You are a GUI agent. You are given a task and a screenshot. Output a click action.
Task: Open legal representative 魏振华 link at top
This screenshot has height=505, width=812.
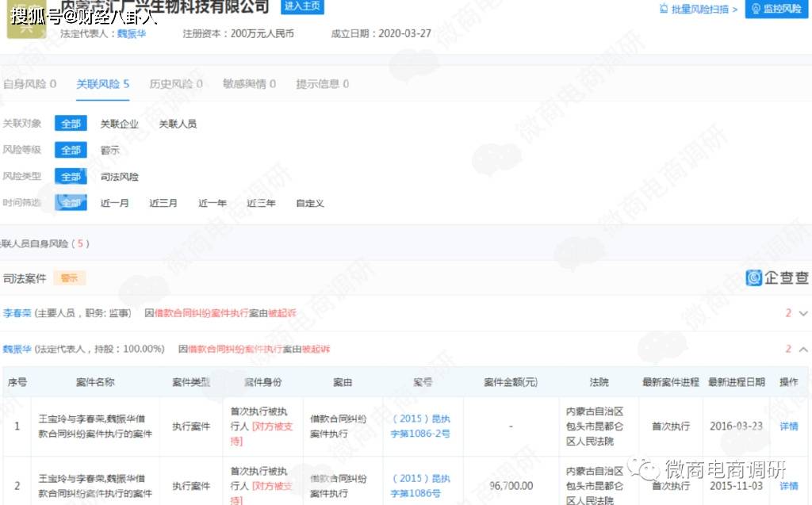point(132,34)
